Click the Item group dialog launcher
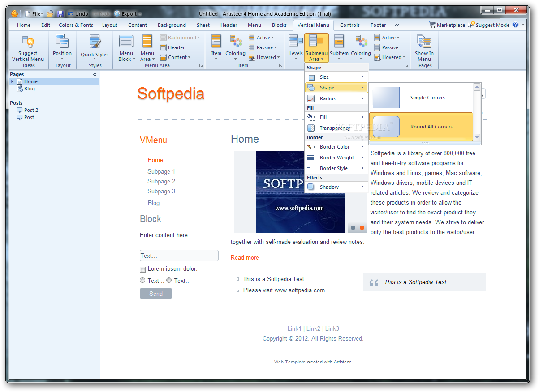Image resolution: width=539 pixels, height=392 pixels. click(x=281, y=66)
